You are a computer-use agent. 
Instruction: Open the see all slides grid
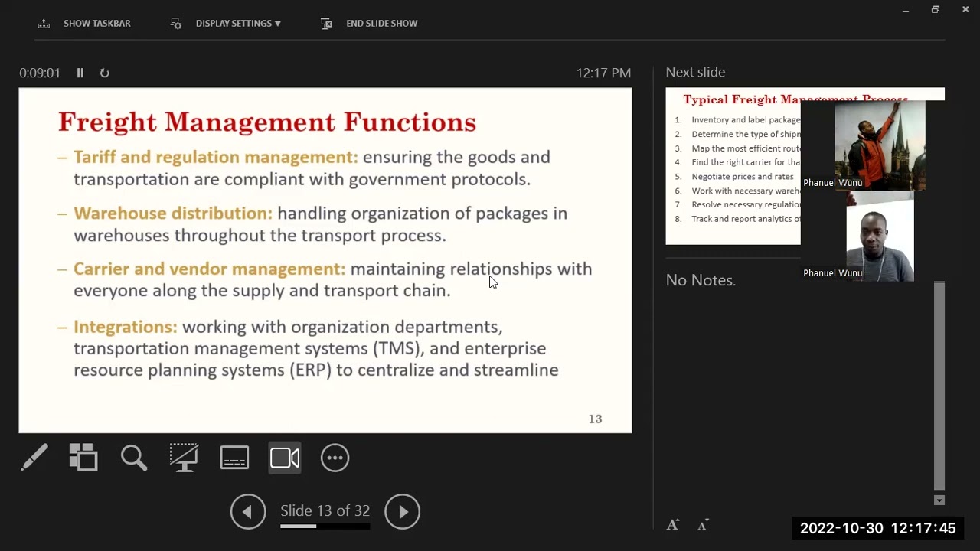coord(83,458)
